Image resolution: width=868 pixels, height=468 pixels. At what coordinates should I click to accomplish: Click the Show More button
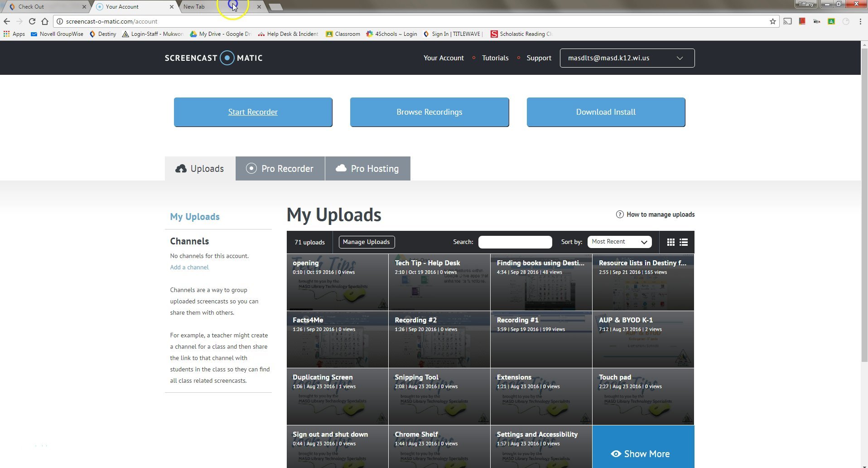pyautogui.click(x=643, y=447)
